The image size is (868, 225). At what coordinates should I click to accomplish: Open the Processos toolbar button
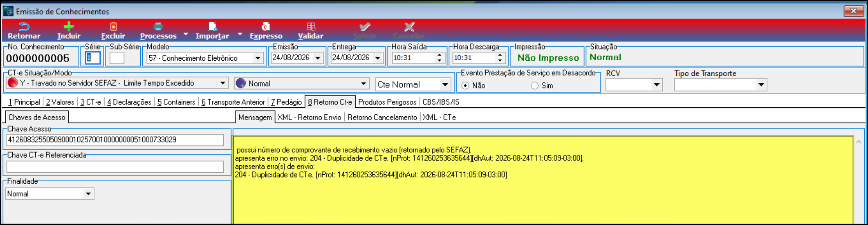[x=158, y=31]
